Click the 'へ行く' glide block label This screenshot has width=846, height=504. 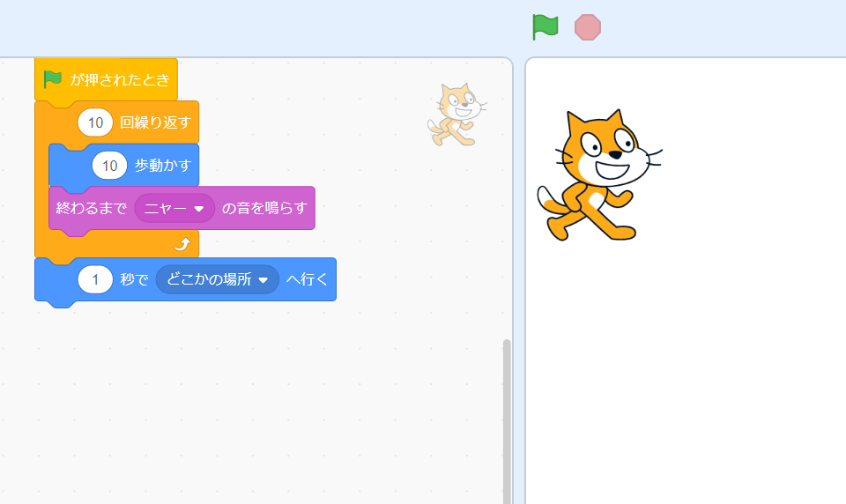click(x=307, y=279)
